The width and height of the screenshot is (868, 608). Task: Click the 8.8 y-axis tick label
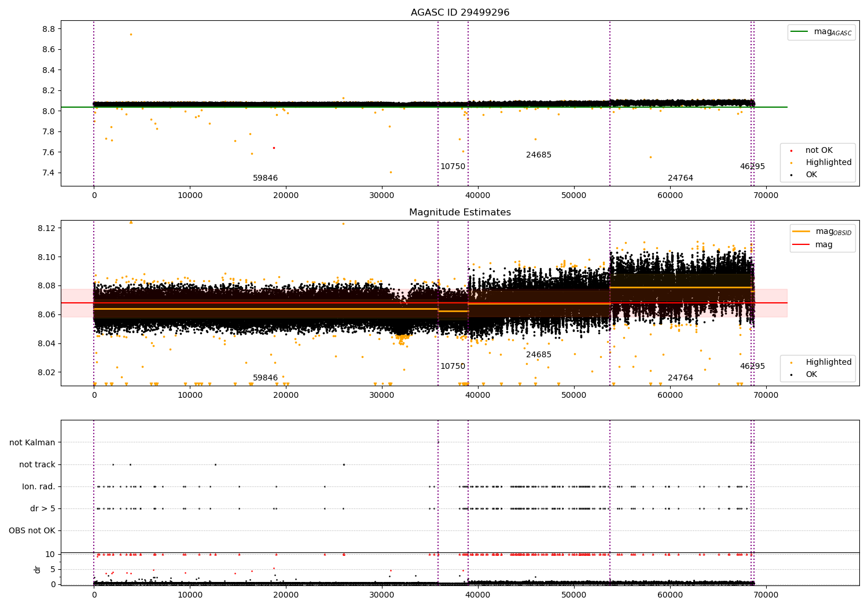coord(49,29)
